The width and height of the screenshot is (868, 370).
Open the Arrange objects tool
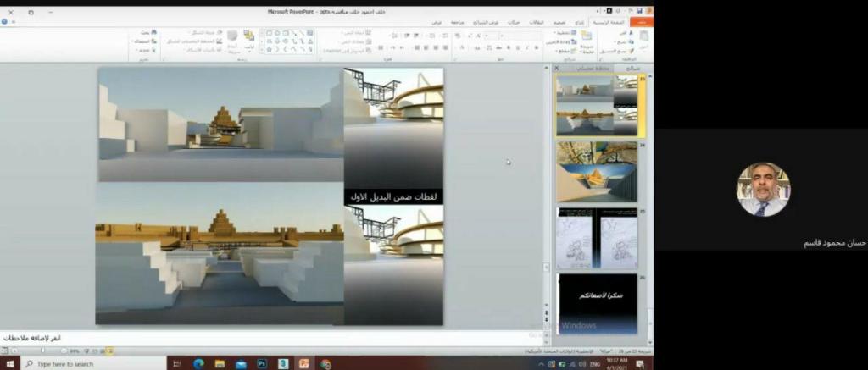click(249, 41)
